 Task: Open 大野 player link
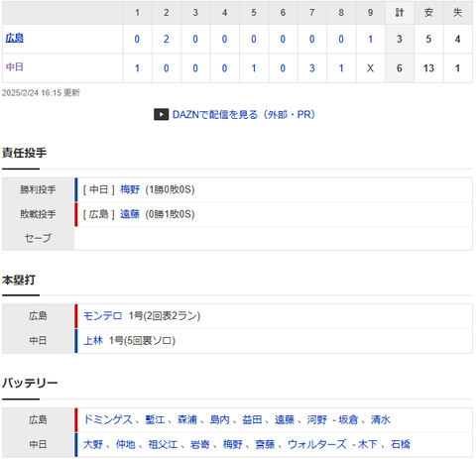(x=93, y=444)
